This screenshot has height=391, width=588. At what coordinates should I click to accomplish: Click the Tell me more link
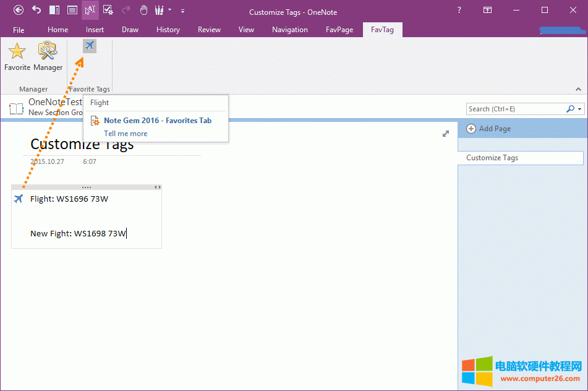(126, 134)
